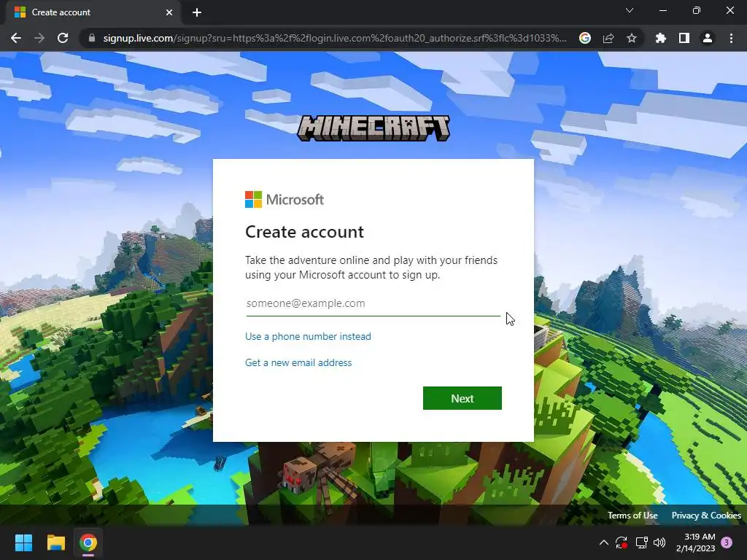Select the Create account browser tab
This screenshot has width=747, height=560.
tap(93, 12)
